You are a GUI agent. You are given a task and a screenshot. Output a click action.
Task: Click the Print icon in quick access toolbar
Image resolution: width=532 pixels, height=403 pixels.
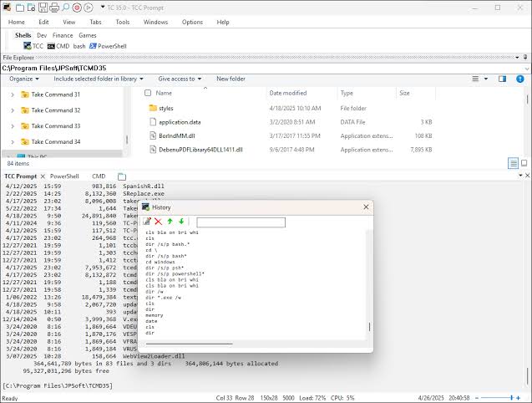click(54, 8)
